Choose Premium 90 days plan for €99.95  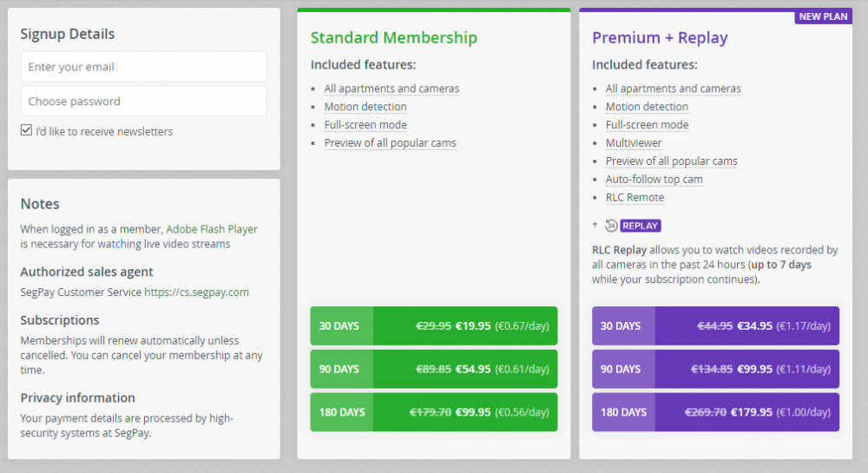(715, 369)
